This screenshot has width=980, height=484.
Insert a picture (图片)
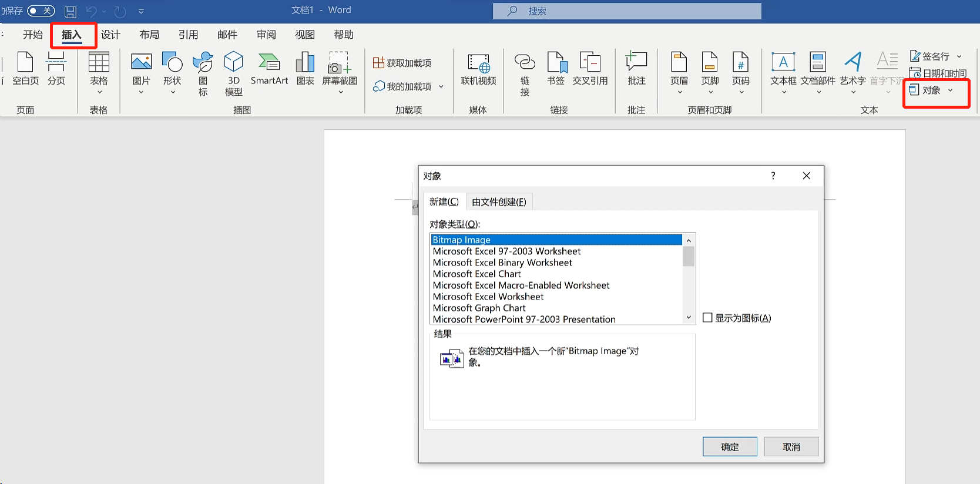coord(141,73)
